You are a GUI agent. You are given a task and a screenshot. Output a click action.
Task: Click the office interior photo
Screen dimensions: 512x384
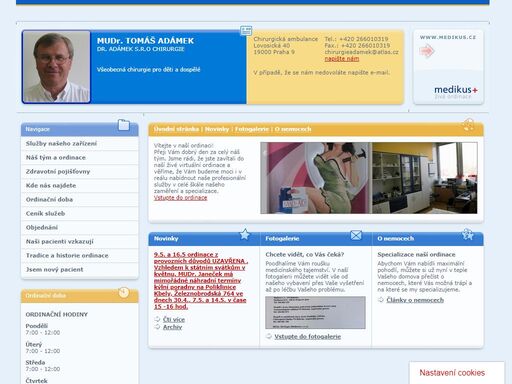click(x=425, y=178)
